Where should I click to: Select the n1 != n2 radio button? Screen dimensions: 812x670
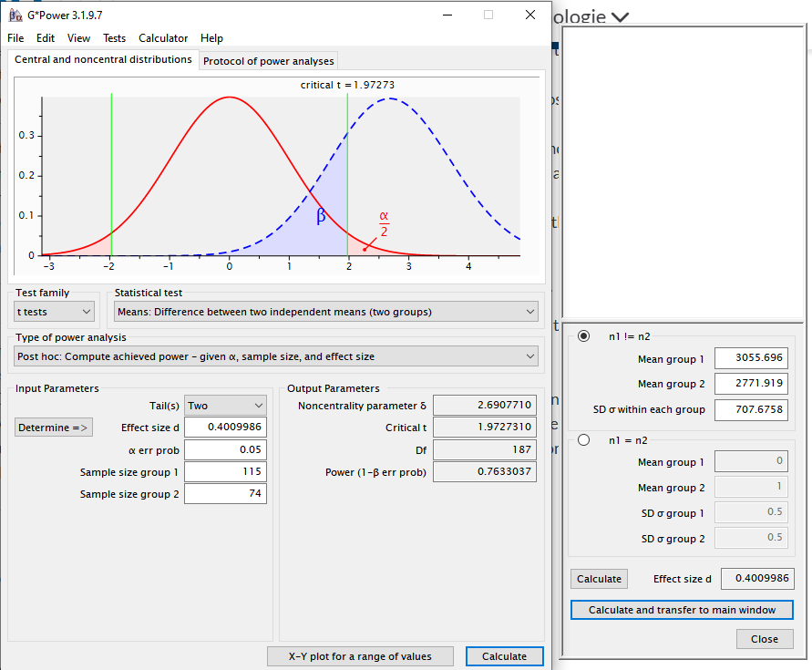(583, 335)
